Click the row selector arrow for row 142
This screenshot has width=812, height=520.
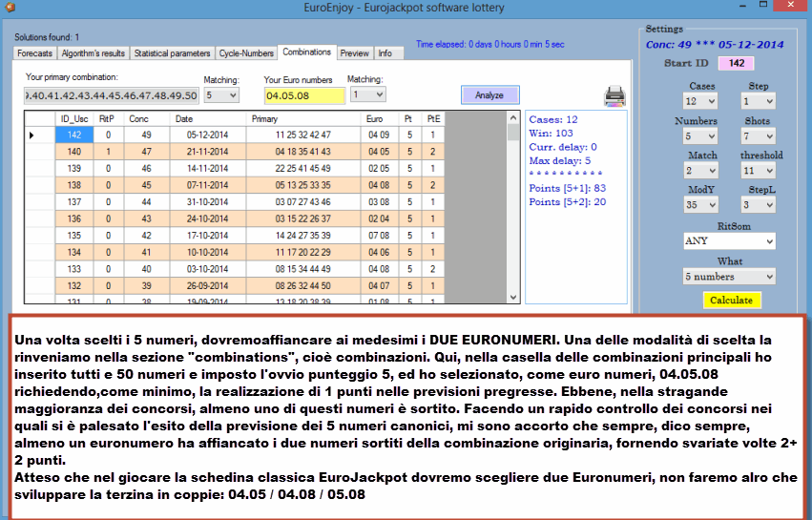pos(40,135)
